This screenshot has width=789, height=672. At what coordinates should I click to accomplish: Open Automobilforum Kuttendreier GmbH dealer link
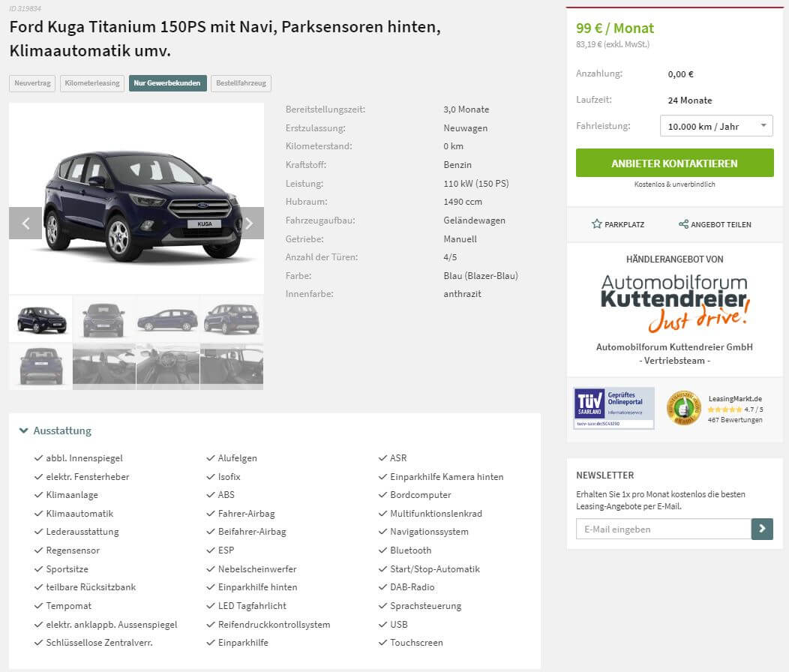click(x=674, y=346)
